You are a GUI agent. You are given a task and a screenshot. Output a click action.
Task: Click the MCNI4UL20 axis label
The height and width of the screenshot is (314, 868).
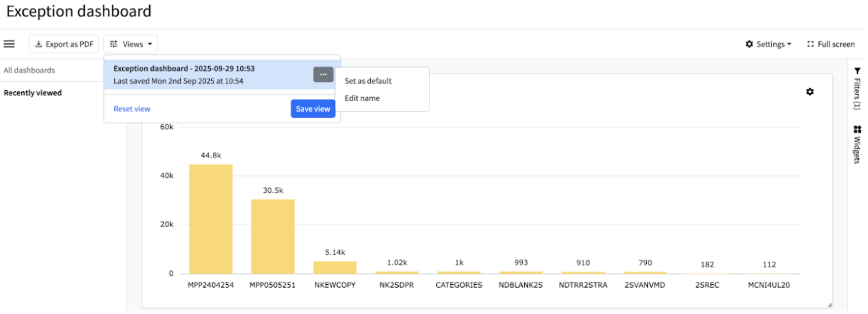click(769, 285)
